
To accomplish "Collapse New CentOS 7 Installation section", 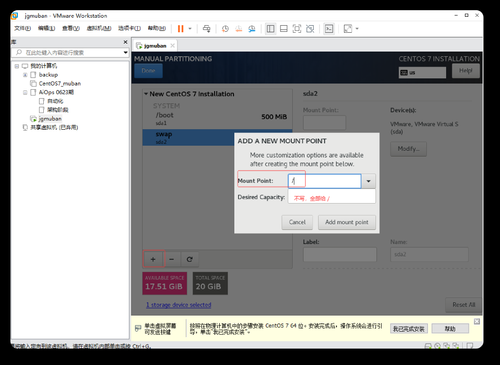I will pos(146,94).
